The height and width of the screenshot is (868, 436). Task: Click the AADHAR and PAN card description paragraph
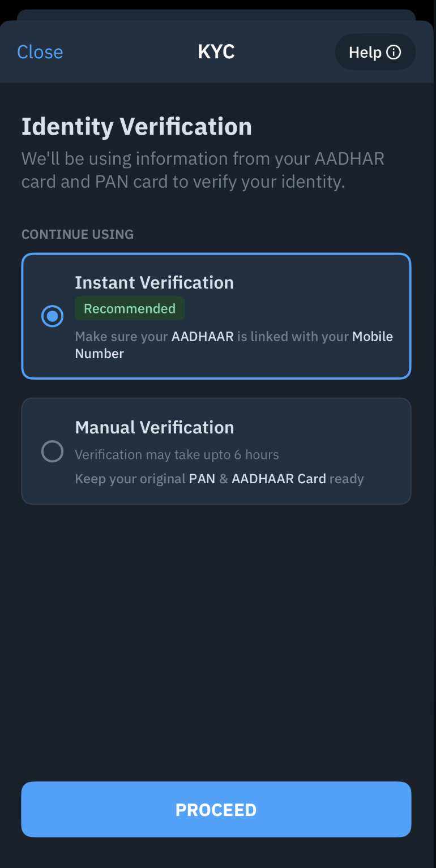coord(203,170)
